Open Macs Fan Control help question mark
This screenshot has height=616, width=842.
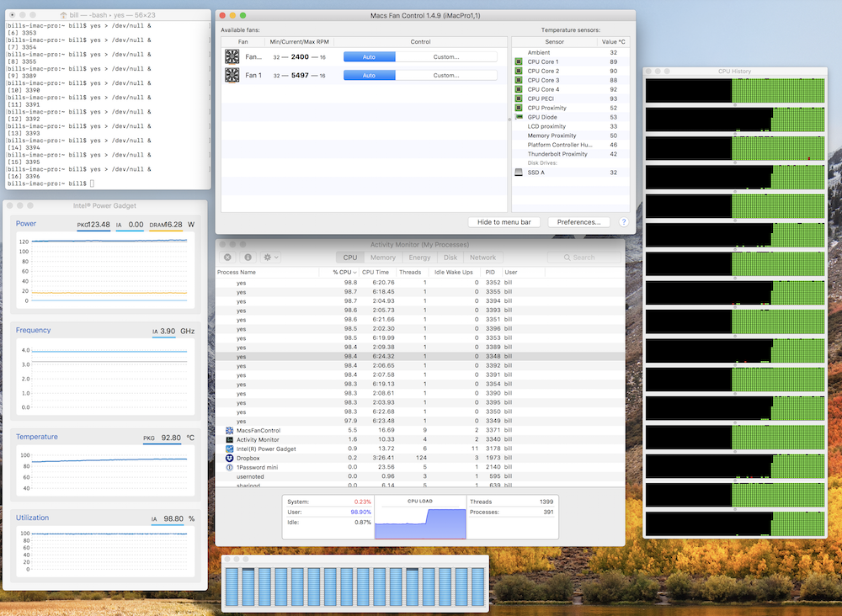624,222
